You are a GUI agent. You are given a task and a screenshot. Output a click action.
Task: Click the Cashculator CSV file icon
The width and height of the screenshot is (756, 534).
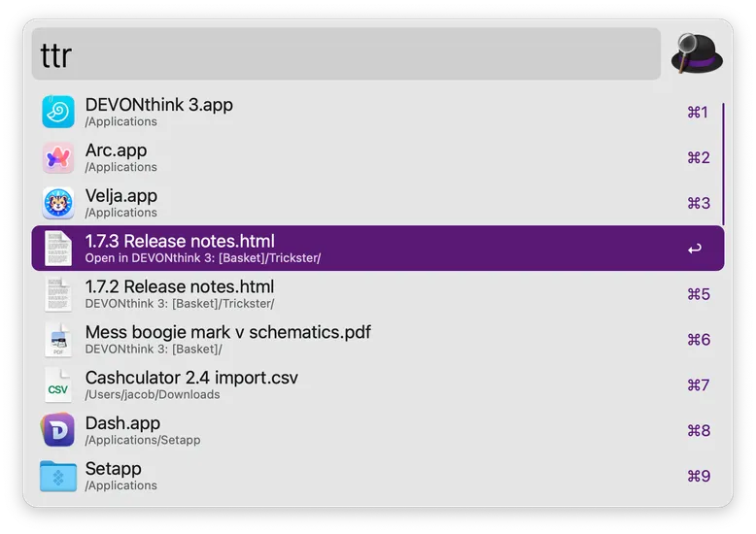pyautogui.click(x=58, y=384)
